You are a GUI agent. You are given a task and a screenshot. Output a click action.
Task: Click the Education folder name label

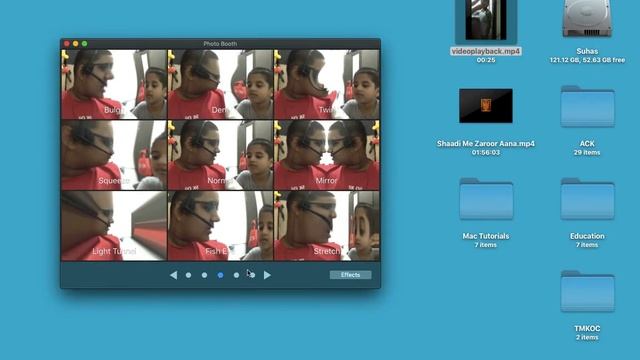(587, 236)
